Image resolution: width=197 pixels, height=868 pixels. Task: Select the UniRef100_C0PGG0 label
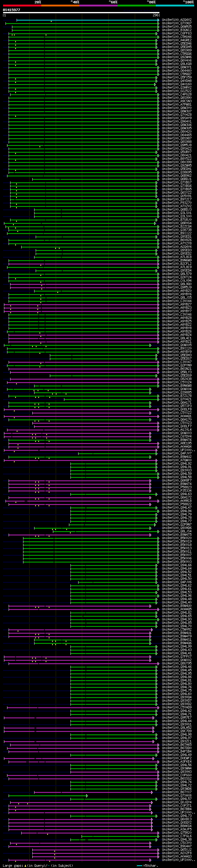tap(177, 775)
